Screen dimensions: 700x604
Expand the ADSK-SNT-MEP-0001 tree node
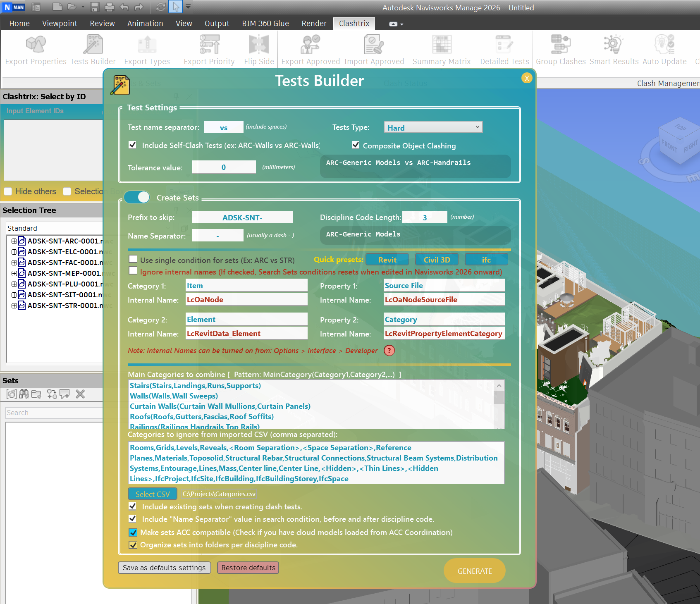click(x=14, y=273)
